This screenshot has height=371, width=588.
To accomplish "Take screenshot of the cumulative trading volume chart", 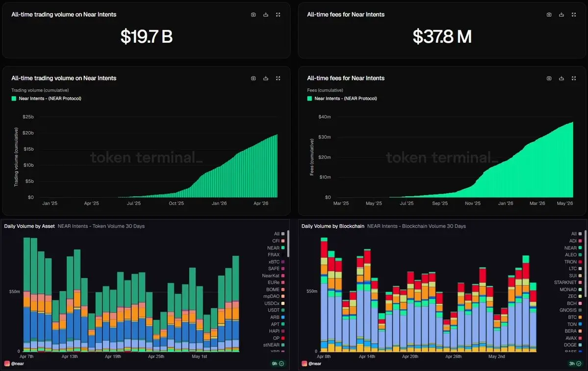I will 254,79.
